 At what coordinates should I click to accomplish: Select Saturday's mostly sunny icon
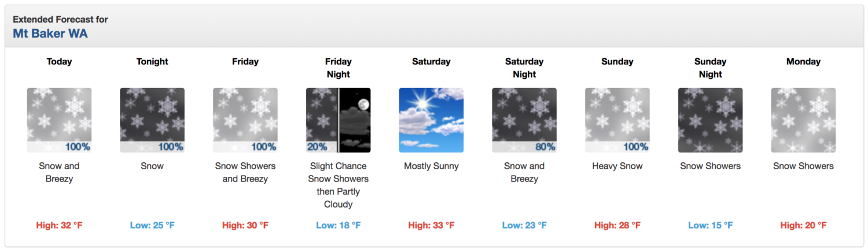[432, 120]
